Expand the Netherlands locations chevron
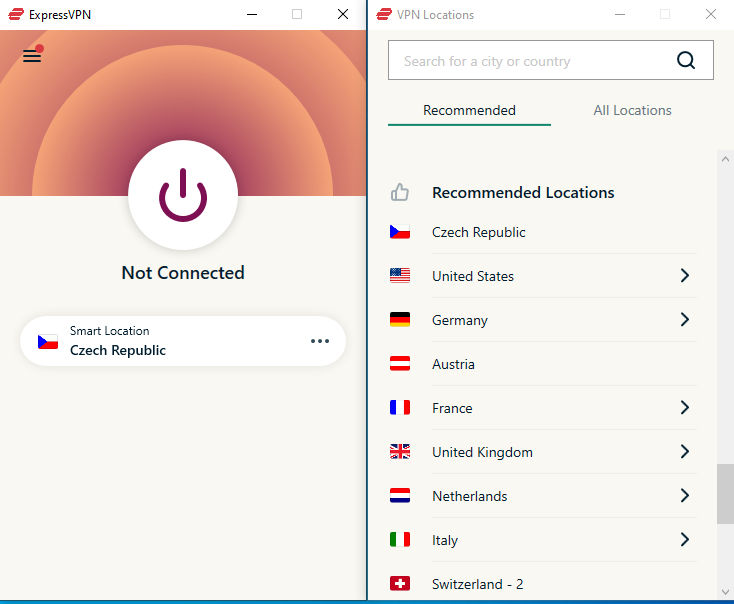Viewport: 734px width, 604px height. tap(684, 496)
